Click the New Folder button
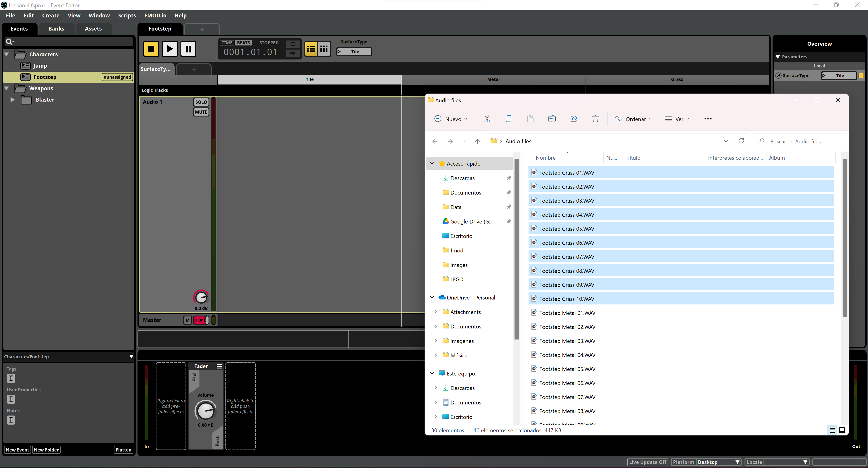Image resolution: width=868 pixels, height=468 pixels. tap(46, 449)
